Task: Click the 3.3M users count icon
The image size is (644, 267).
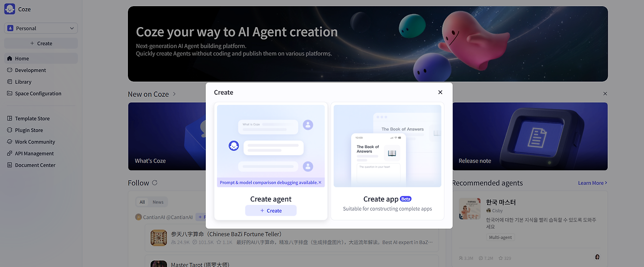Action: coord(461,258)
